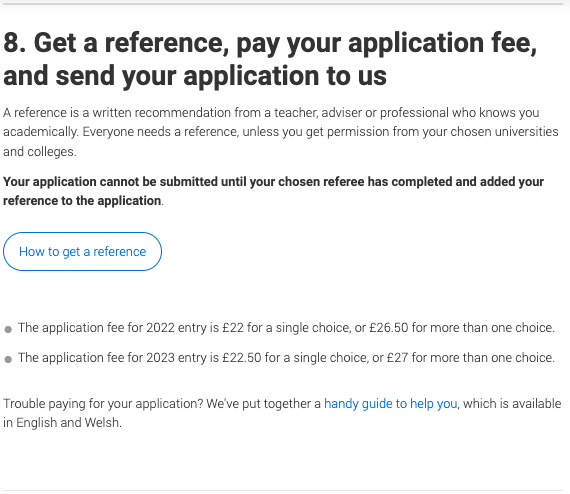Viewport: 570px width, 494px height.
Task: Click the paragraph defining what a reference is
Action: pos(281,132)
